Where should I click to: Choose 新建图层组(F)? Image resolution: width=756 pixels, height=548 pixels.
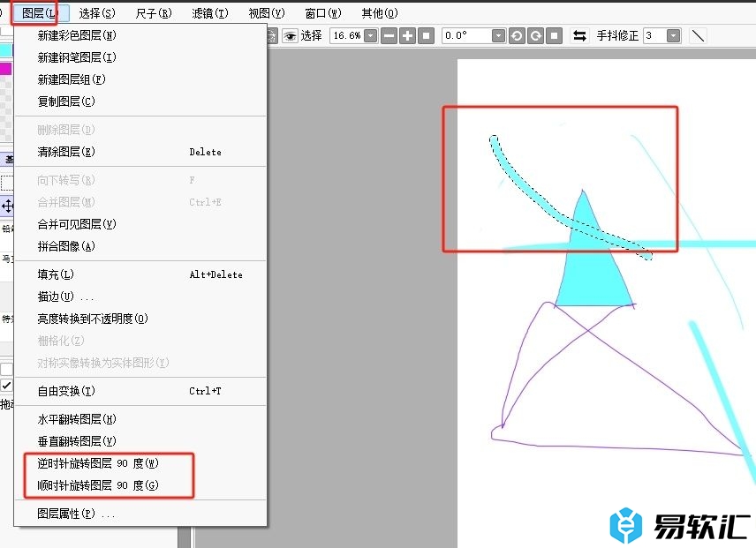140,79
